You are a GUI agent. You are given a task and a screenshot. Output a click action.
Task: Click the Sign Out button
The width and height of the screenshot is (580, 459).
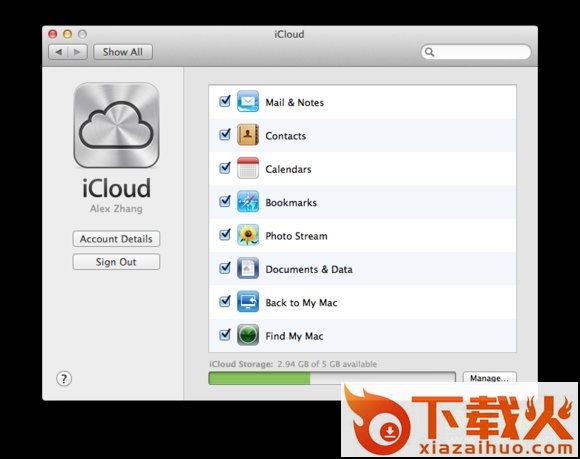pos(116,262)
